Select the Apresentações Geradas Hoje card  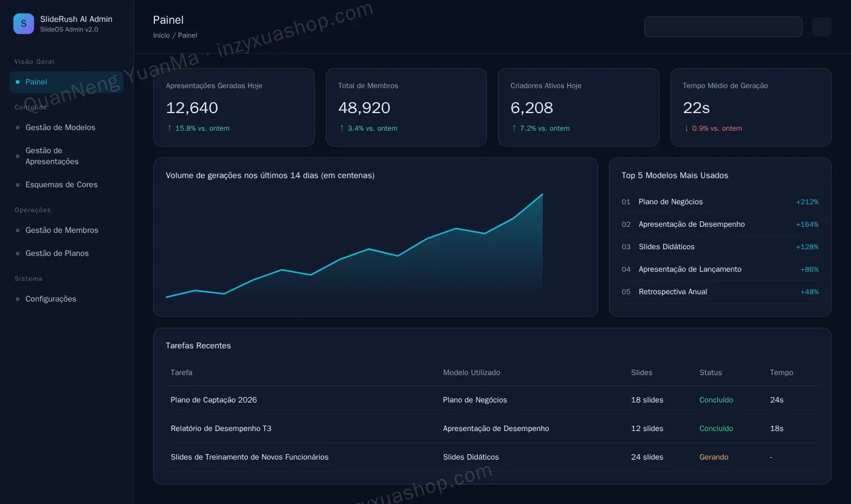[x=234, y=107]
